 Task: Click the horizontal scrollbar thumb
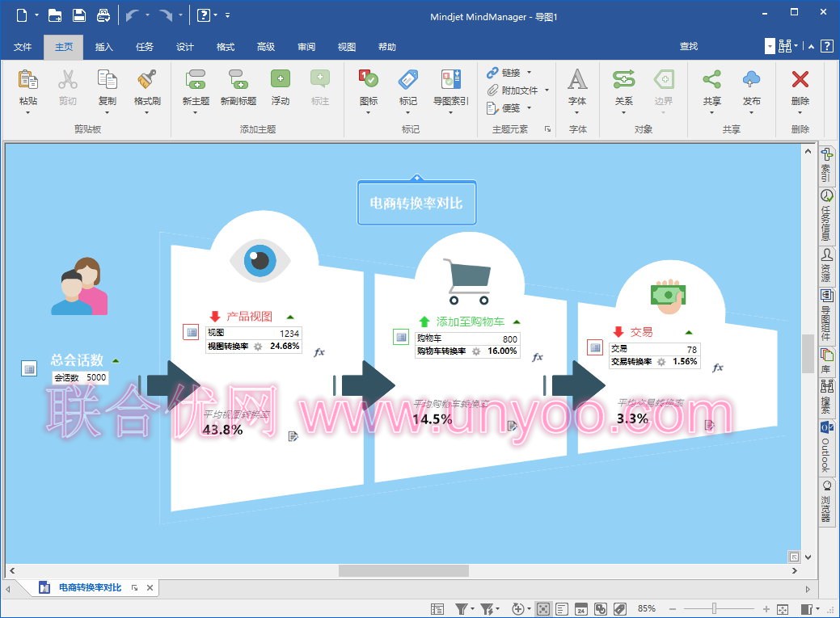click(403, 571)
